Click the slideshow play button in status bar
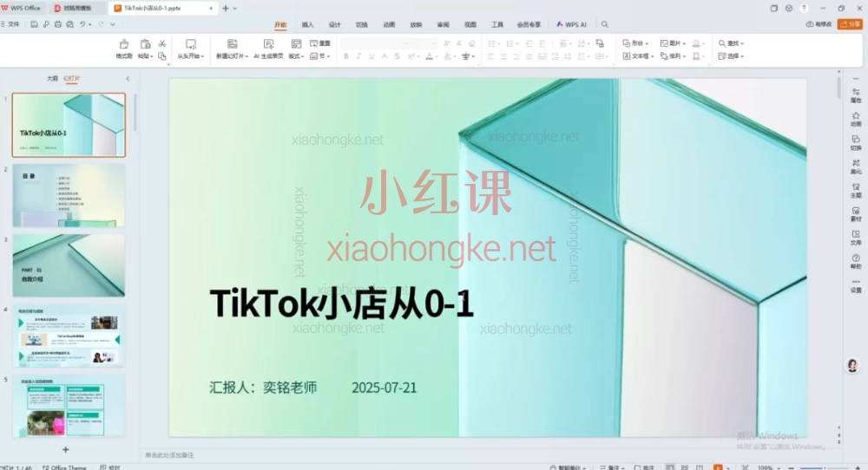 pos(718,467)
